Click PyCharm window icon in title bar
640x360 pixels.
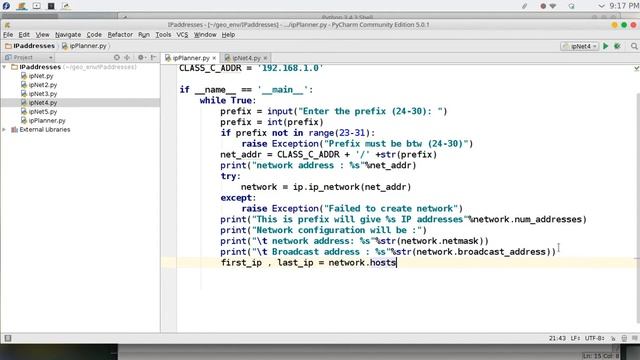click(x=7, y=25)
